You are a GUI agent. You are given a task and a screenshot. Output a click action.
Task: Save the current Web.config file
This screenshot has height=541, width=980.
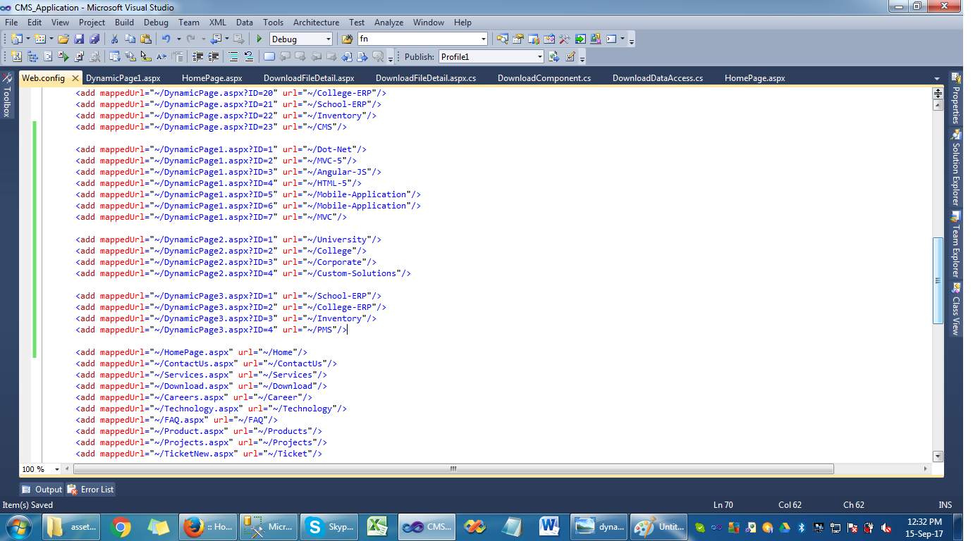[x=79, y=39]
